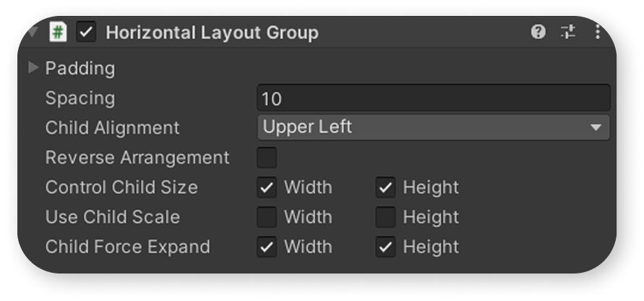The height and width of the screenshot is (301, 644).
Task: Expand the Padding section
Action: pos(33,67)
